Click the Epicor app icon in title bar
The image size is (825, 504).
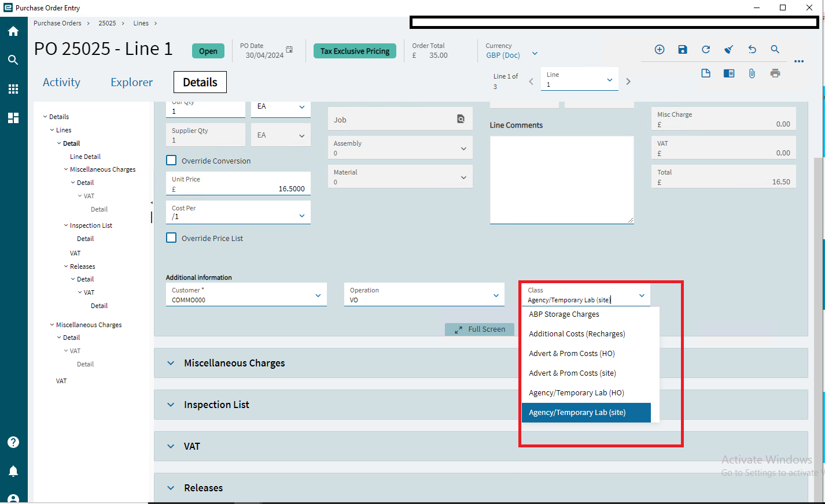pyautogui.click(x=8, y=8)
